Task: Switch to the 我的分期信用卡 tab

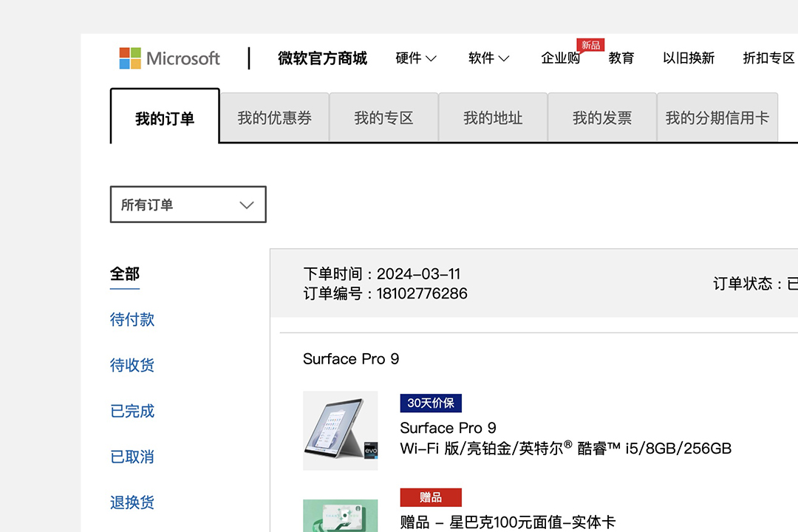Action: click(717, 117)
